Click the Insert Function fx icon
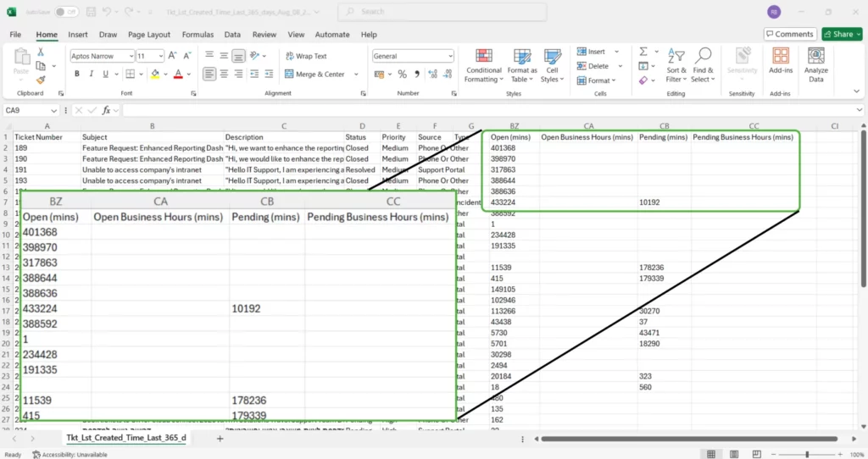This screenshot has height=459, width=868. tap(106, 110)
